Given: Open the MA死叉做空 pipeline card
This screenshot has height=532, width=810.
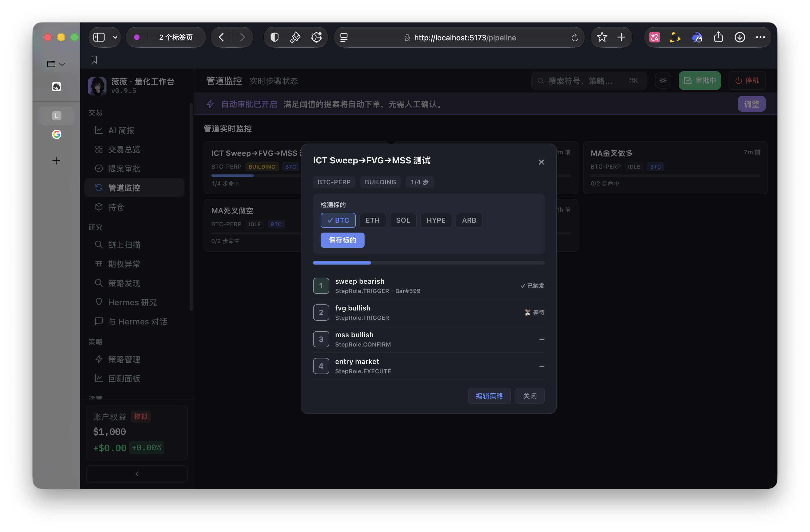Looking at the screenshot, I should (x=253, y=225).
